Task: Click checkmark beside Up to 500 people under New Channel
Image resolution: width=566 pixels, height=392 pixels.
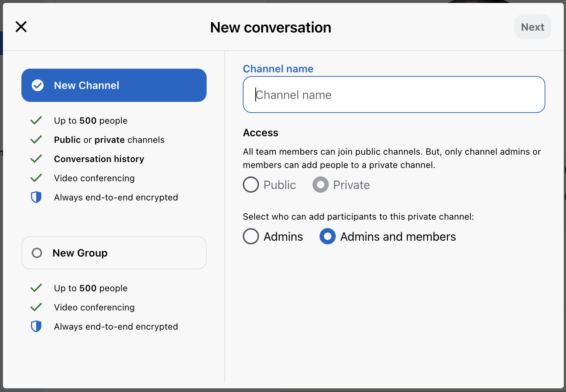Action: (36, 120)
